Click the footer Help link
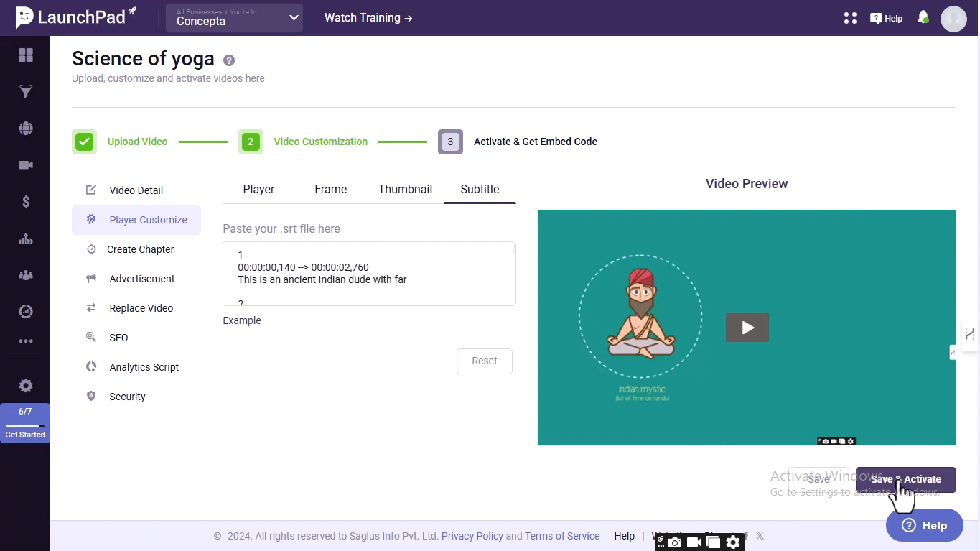 [x=625, y=536]
